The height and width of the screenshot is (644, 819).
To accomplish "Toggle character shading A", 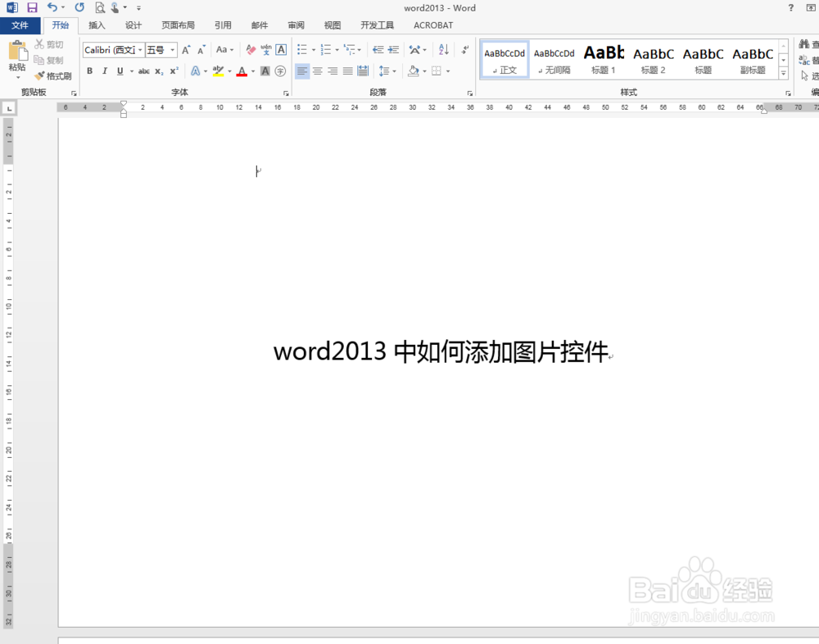I will [265, 71].
